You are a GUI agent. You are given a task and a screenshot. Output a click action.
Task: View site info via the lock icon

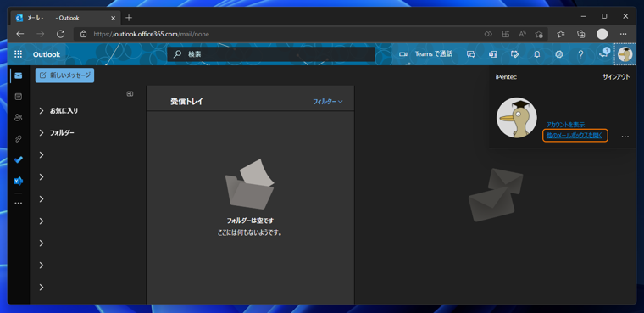pos(83,34)
